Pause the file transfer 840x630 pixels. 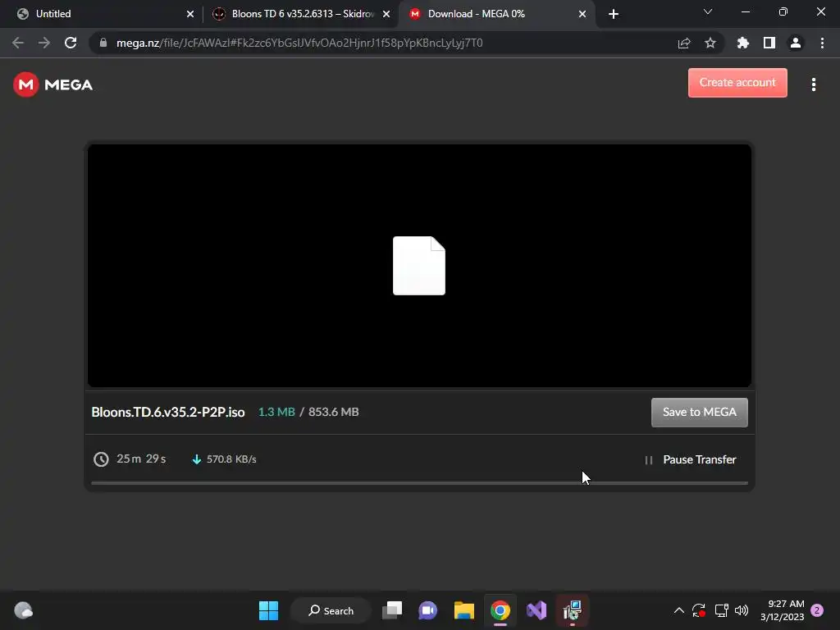pyautogui.click(x=690, y=459)
